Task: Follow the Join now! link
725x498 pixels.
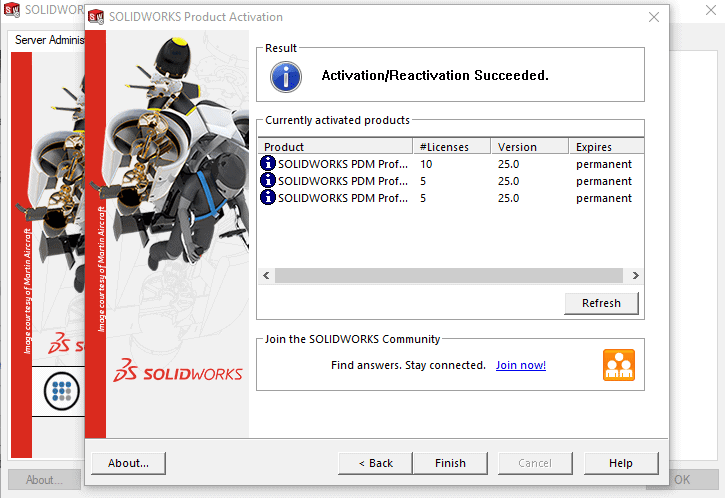Action: pos(521,365)
